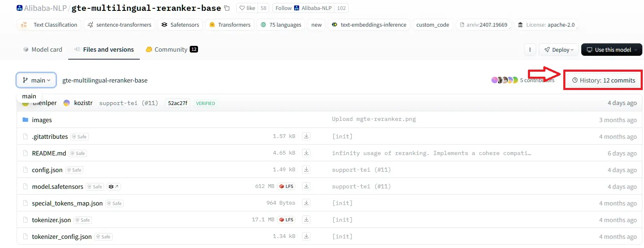
Task: Open the tokenizer.json file
Action: pyautogui.click(x=52, y=220)
